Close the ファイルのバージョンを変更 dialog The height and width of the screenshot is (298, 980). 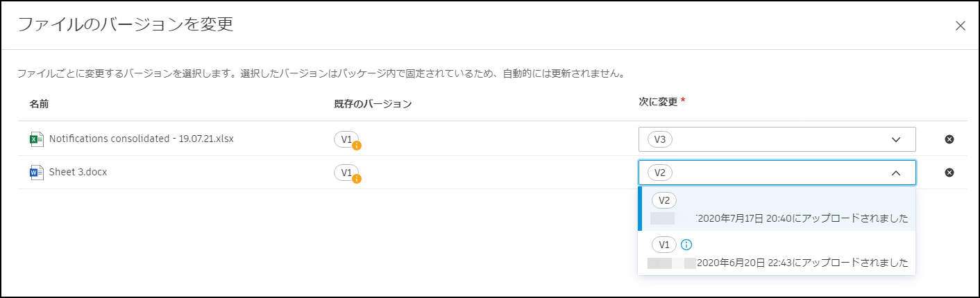pos(961,26)
